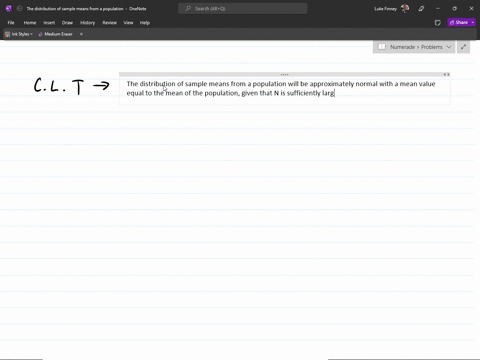Viewport: 480px width, 360px height.
Task: Click the text "The distribution of sample means"
Action: point(177,84)
